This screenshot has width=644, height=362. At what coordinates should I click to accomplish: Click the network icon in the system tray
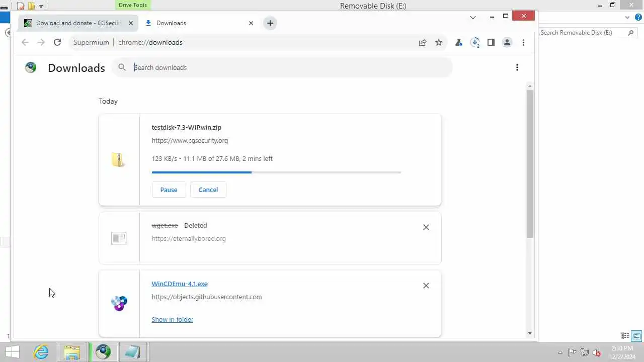tap(585, 352)
